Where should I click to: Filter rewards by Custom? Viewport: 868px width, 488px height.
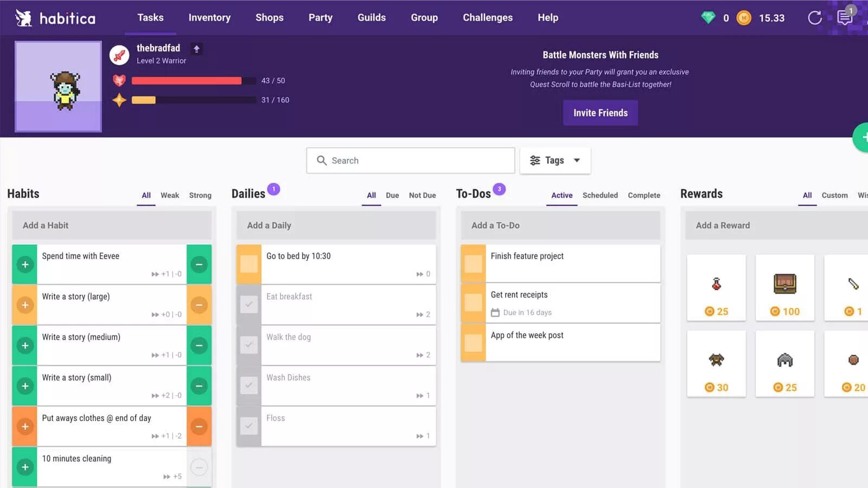click(x=834, y=195)
